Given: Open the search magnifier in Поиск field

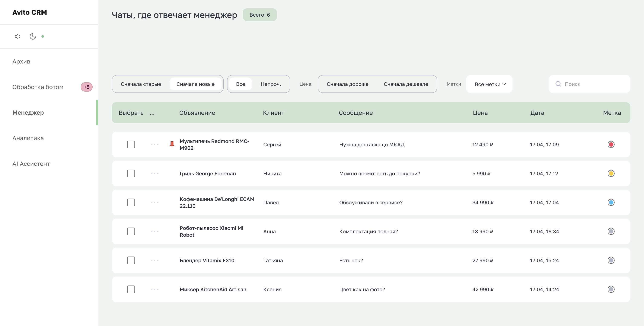Looking at the screenshot, I should [x=558, y=84].
